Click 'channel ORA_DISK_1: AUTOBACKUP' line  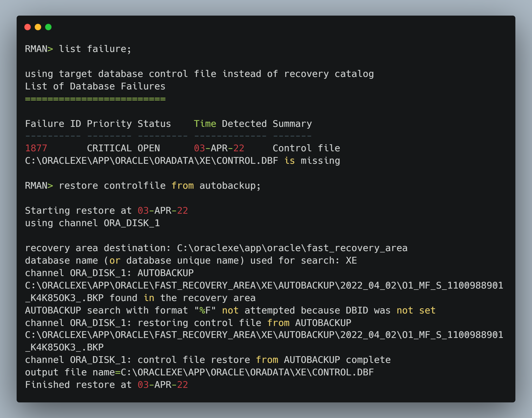click(109, 273)
